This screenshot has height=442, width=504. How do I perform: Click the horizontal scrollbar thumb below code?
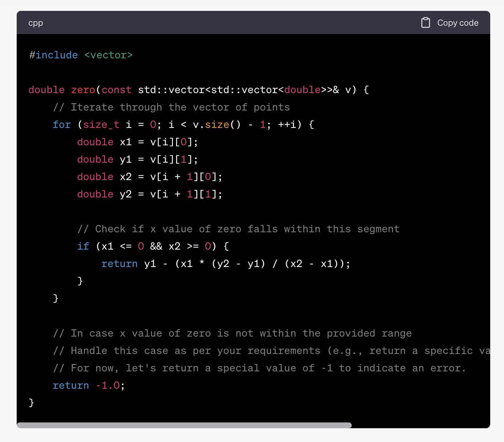[x=184, y=425]
